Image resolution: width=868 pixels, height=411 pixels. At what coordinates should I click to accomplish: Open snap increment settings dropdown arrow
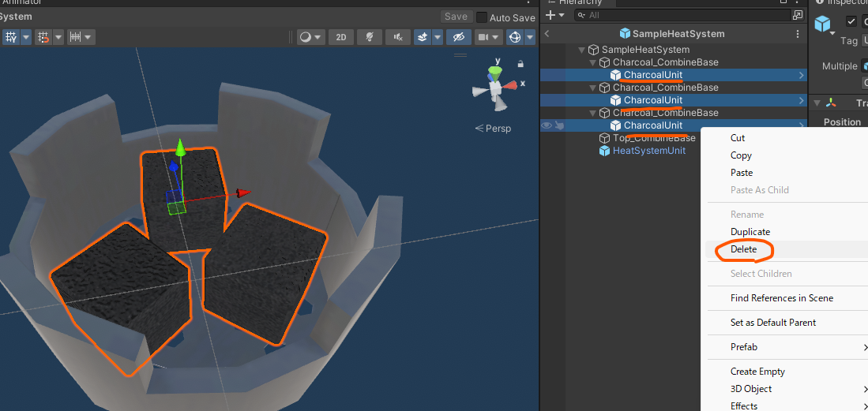58,37
